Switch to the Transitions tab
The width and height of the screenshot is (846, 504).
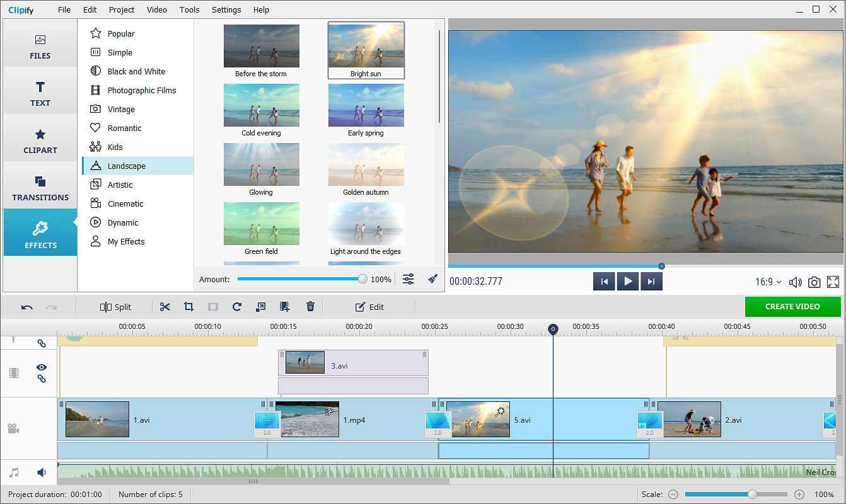(40, 188)
